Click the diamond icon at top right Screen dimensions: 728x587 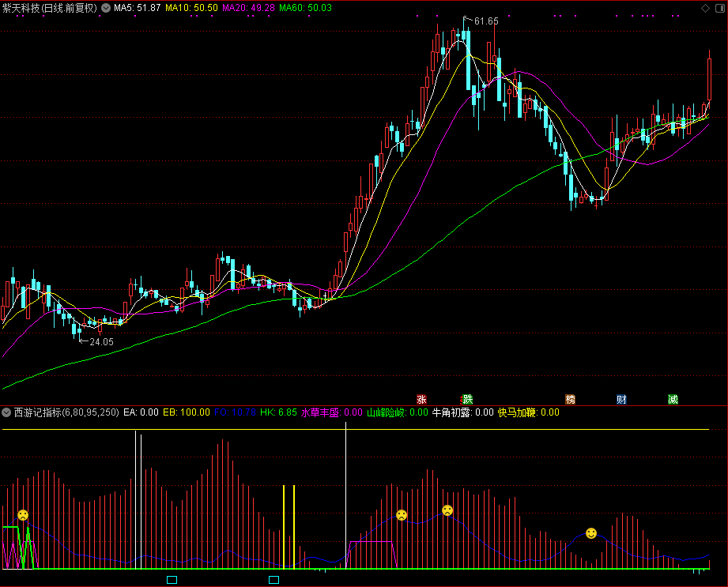pyautogui.click(x=705, y=8)
